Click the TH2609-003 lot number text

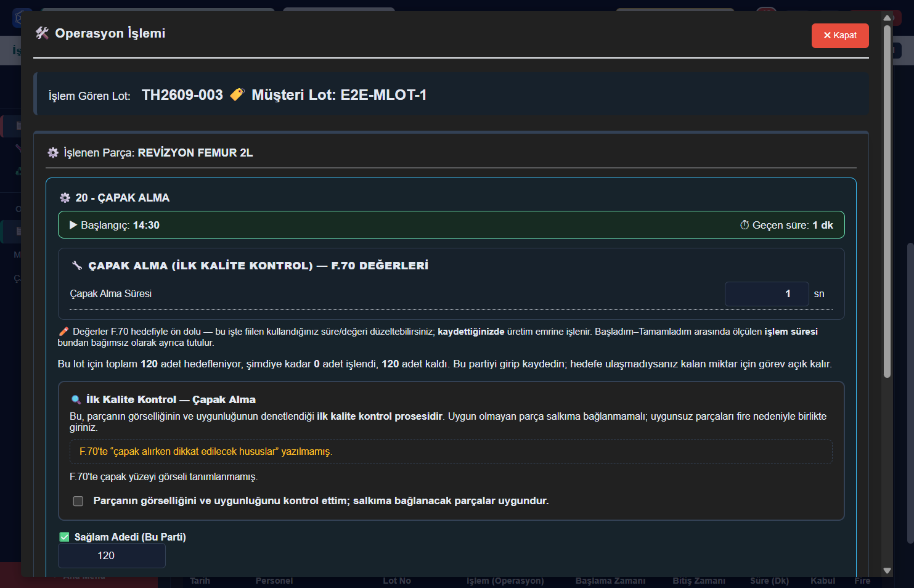click(x=182, y=95)
